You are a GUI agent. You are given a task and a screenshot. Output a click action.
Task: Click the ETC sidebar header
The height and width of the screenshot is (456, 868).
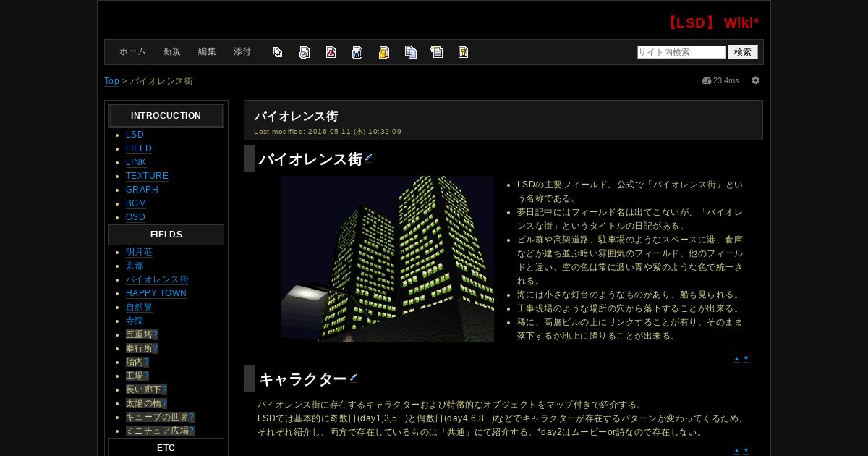[166, 447]
